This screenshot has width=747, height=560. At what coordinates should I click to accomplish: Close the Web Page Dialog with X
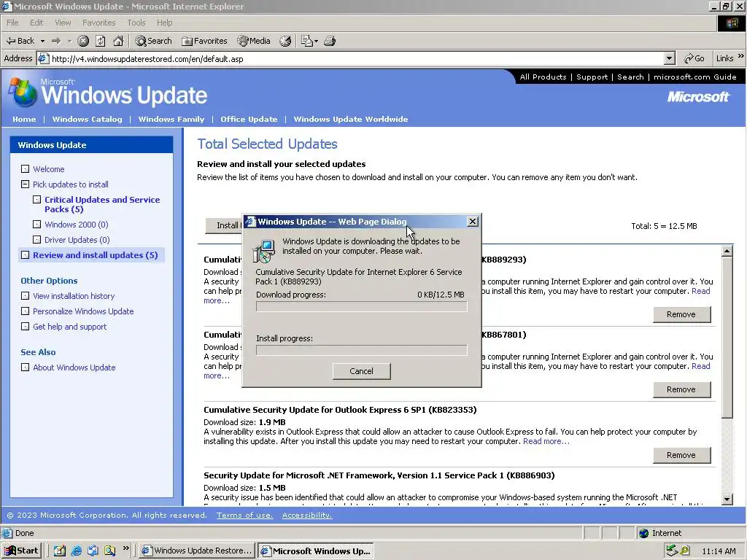click(x=472, y=222)
